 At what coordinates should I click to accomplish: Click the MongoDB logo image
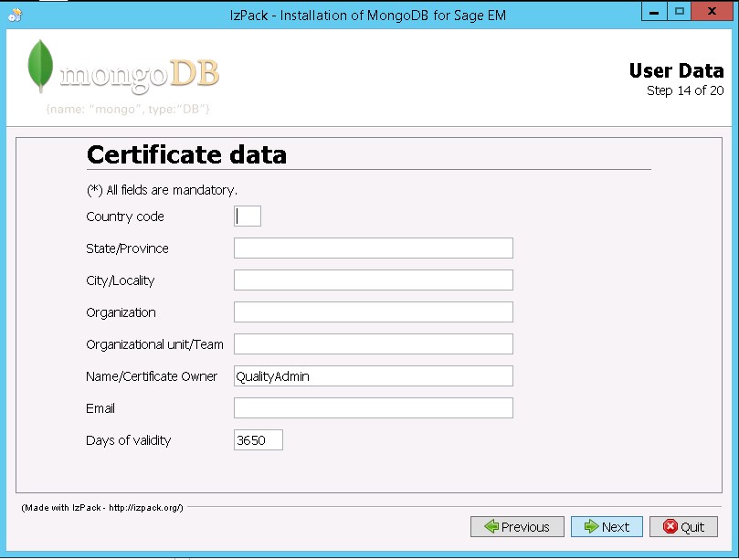tap(123, 77)
